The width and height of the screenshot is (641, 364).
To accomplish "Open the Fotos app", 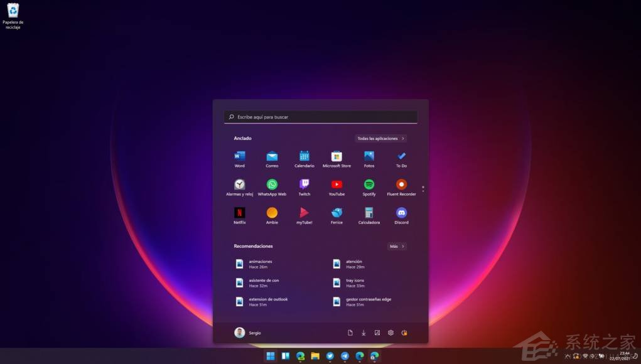I will 369,159.
